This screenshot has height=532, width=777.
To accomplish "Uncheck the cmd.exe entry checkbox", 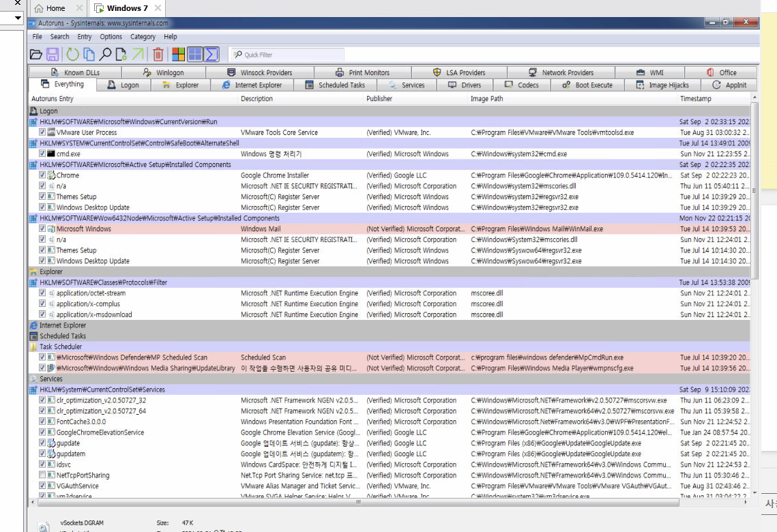I will [42, 153].
